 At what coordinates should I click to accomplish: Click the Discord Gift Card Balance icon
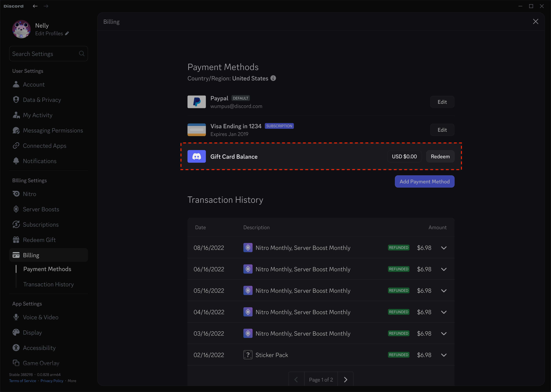point(197,156)
